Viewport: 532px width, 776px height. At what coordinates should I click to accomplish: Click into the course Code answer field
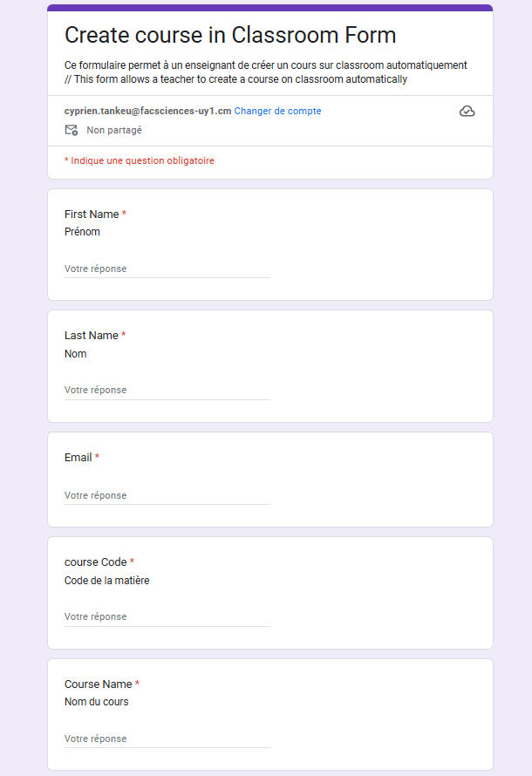point(167,616)
